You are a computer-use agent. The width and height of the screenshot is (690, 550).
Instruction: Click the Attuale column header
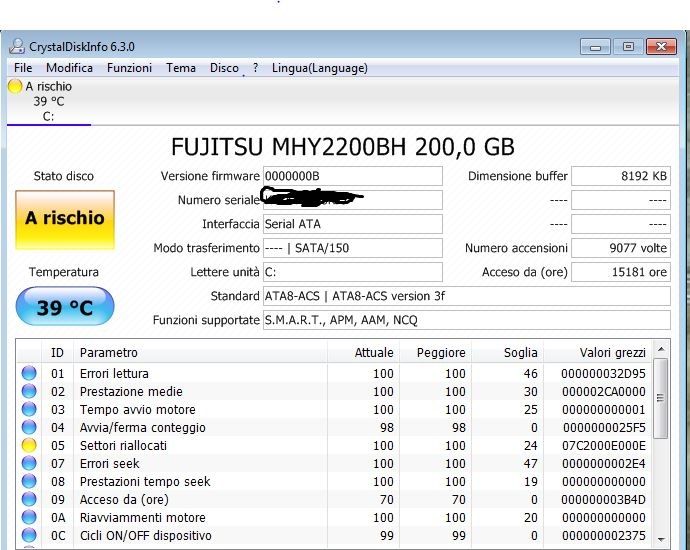tap(363, 352)
